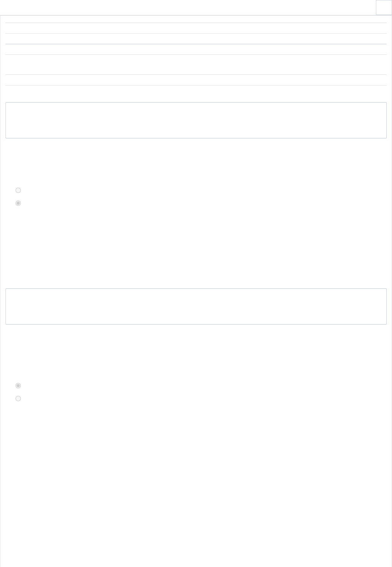Click the sixth blank table row
The width and height of the screenshot is (392, 567).
coord(196,80)
